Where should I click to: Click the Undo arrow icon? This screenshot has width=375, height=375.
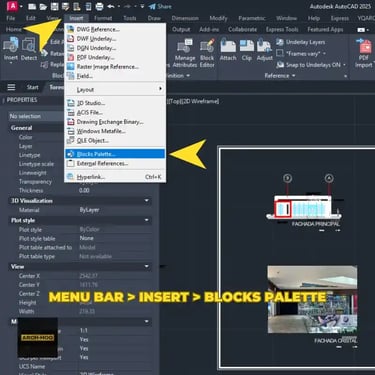click(111, 6)
